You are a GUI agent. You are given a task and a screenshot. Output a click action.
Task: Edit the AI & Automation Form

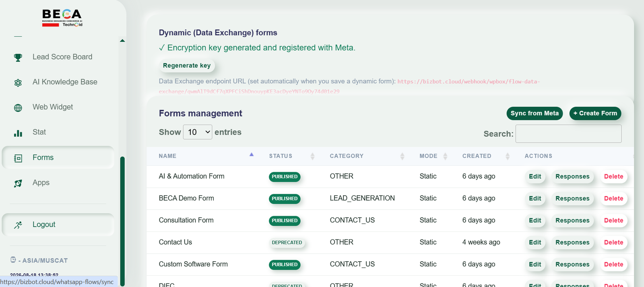(535, 176)
